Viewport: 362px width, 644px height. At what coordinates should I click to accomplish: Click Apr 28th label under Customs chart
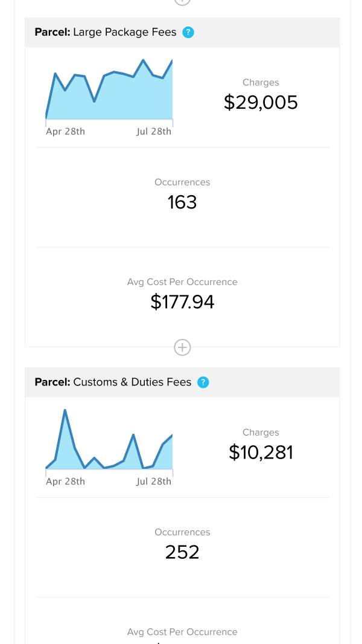click(x=66, y=481)
